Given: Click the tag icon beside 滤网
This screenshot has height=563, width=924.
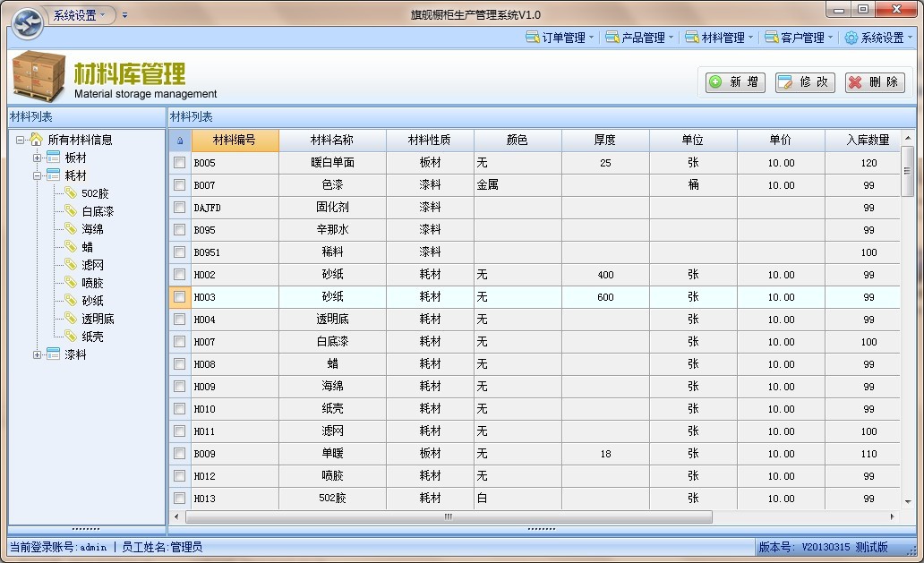Looking at the screenshot, I should tap(71, 265).
